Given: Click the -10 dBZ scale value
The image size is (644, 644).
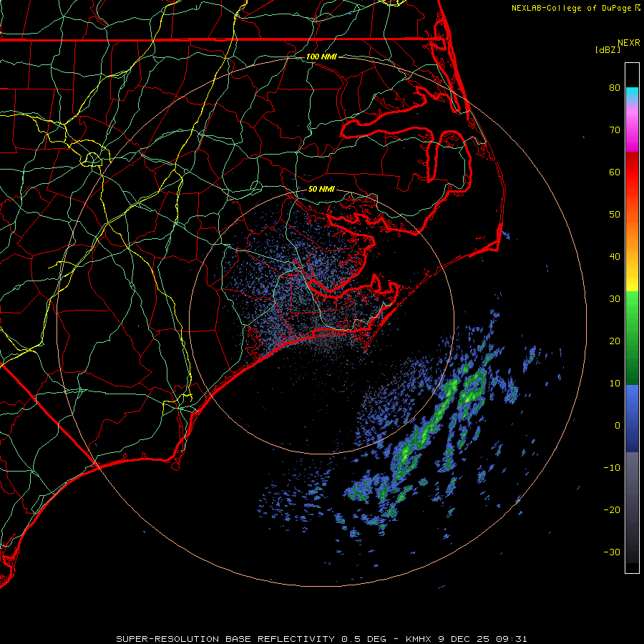Looking at the screenshot, I should pyautogui.click(x=612, y=468).
